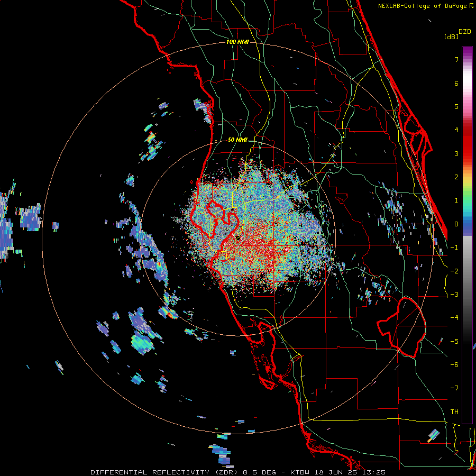Click the 0.5 DEG elevation text
The height and width of the screenshot is (476, 476).
(260, 472)
